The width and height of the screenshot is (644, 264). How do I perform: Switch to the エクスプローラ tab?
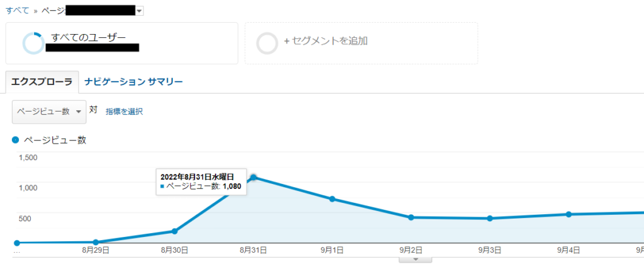tap(42, 82)
